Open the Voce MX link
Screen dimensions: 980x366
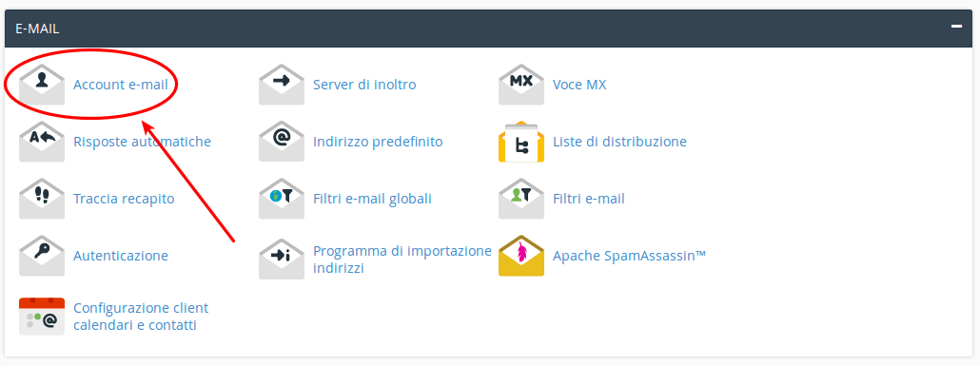tap(579, 85)
